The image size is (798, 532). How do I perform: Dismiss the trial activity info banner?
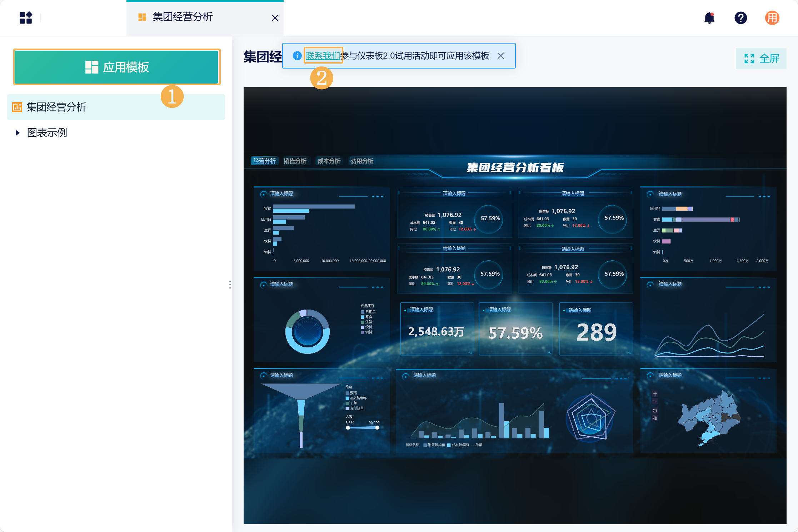(x=501, y=56)
